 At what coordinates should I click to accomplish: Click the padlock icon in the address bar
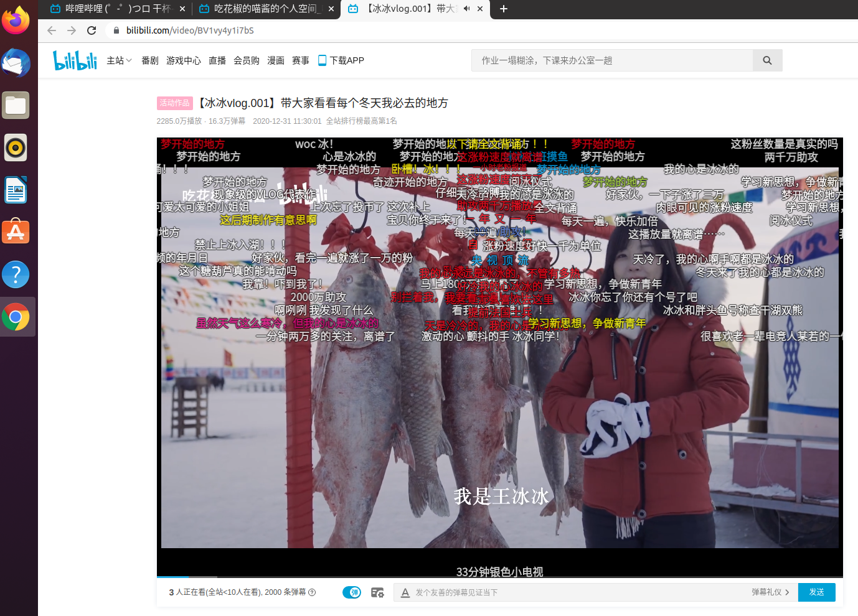point(116,29)
